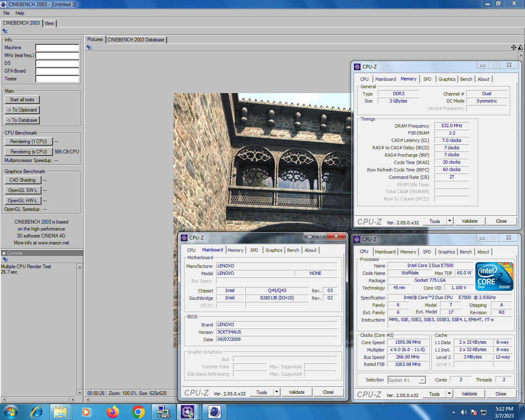Click clock showing 5:12 PM

[504, 409]
